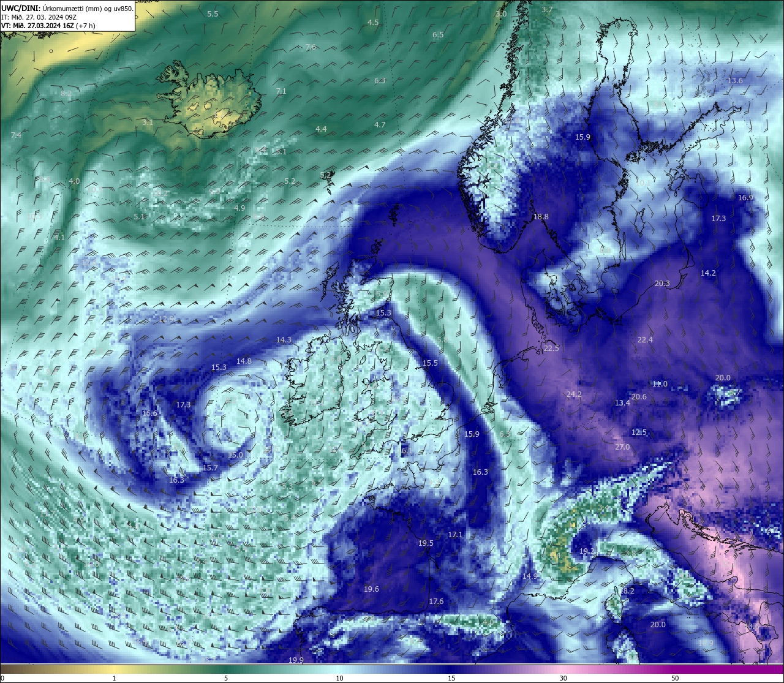
Task: Click the 27.0 precipitable water value
Action: 622,447
